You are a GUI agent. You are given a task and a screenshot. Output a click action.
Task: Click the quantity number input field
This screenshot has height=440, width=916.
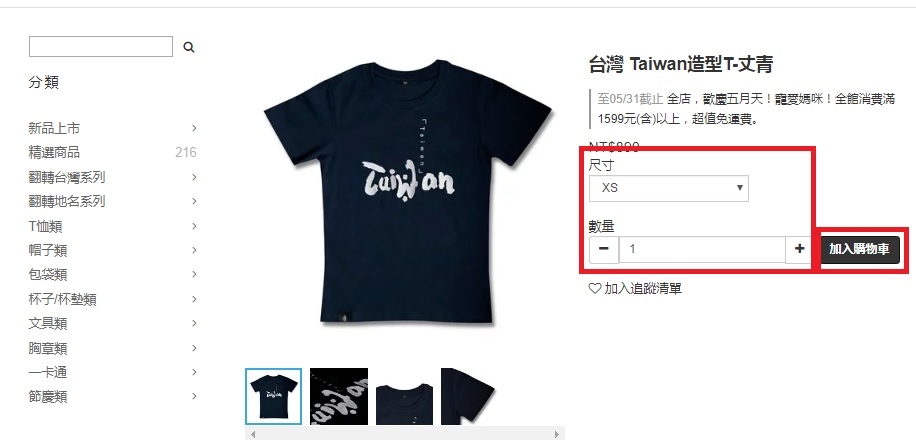[702, 249]
